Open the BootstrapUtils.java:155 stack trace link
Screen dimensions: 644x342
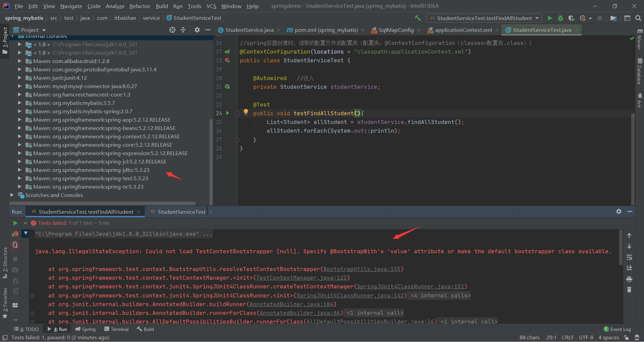click(362, 269)
